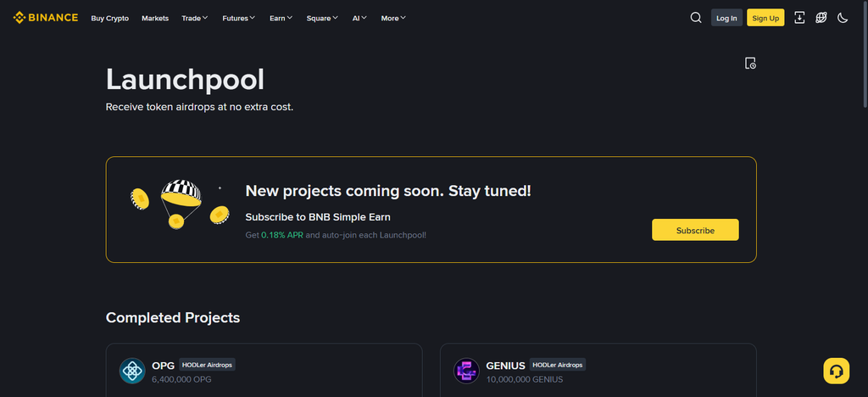Click the parachute coins illustration

tap(181, 204)
